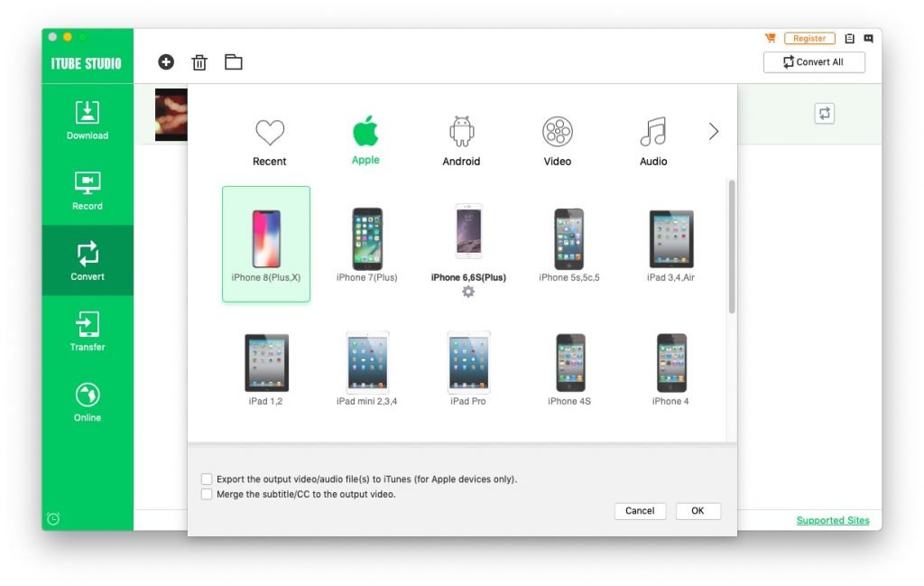Switch to the Apple tab

365,140
